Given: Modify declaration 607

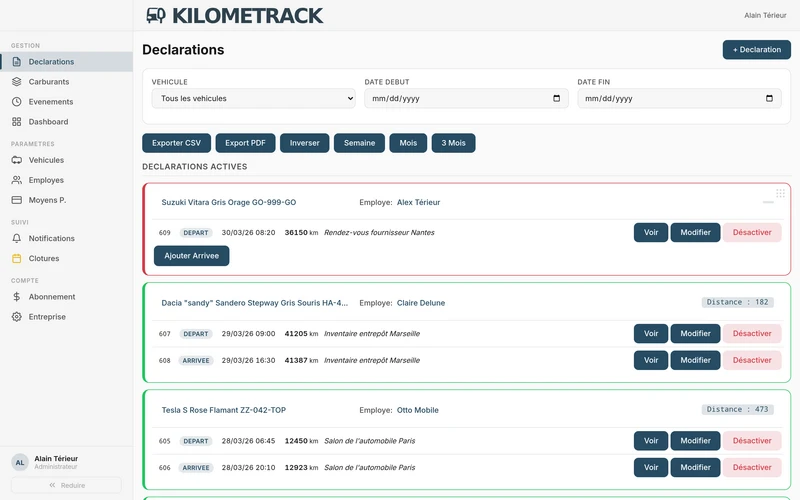Looking at the screenshot, I should click(695, 333).
